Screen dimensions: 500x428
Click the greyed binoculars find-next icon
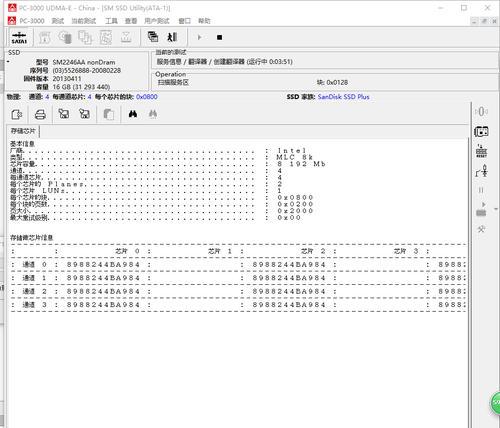click(153, 114)
